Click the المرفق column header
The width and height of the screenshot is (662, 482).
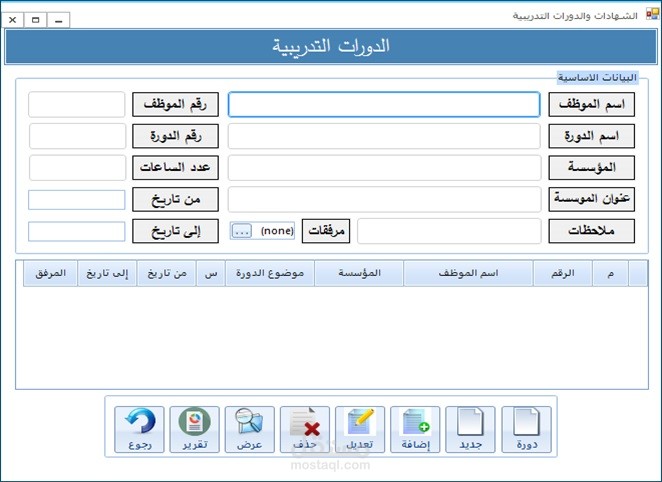click(51, 273)
